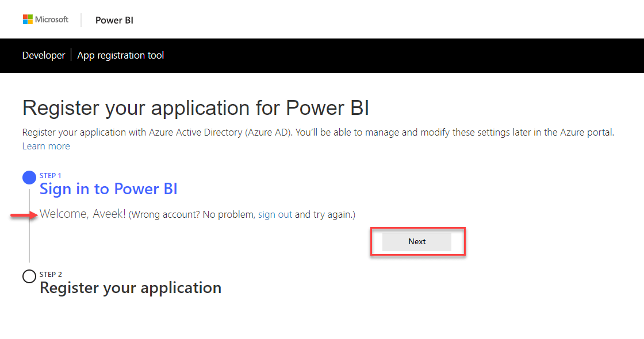The width and height of the screenshot is (644, 339).
Task: Open the Developer section in the black bar
Action: pos(44,55)
